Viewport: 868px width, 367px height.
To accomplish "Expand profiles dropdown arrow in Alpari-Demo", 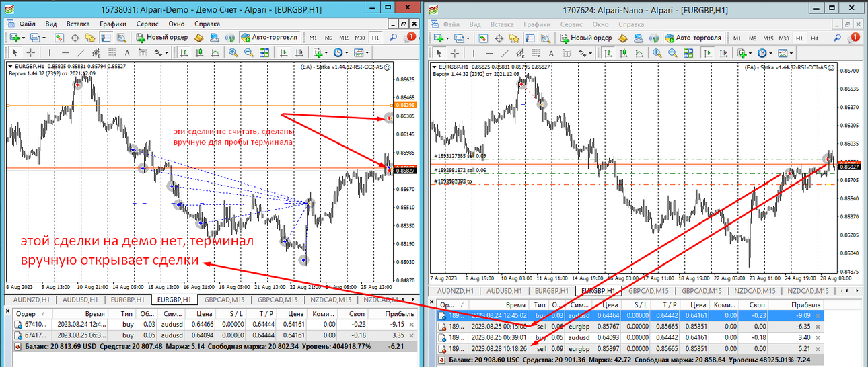I will (x=44, y=38).
